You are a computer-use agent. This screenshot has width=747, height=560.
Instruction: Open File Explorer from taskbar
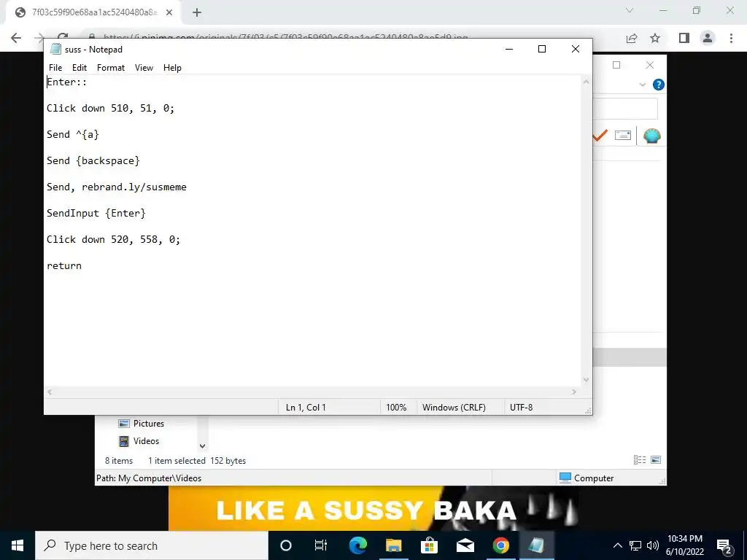[x=393, y=545]
